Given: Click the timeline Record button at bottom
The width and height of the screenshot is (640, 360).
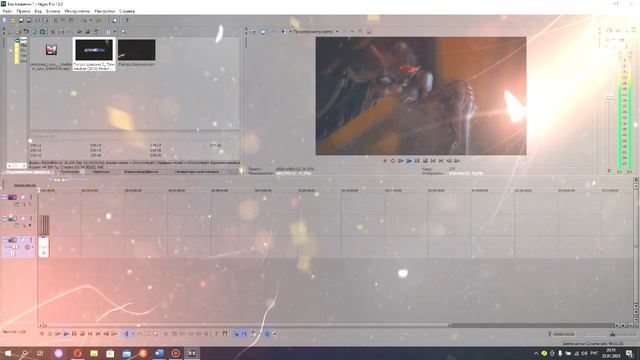Looking at the screenshot, I should coord(42,334).
